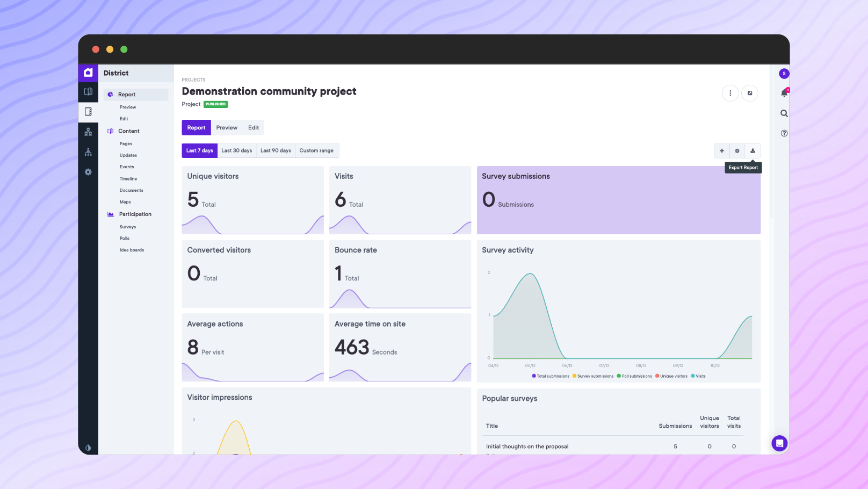This screenshot has width=868, height=489.
Task: Open the three-dot project options menu
Action: pos(730,93)
